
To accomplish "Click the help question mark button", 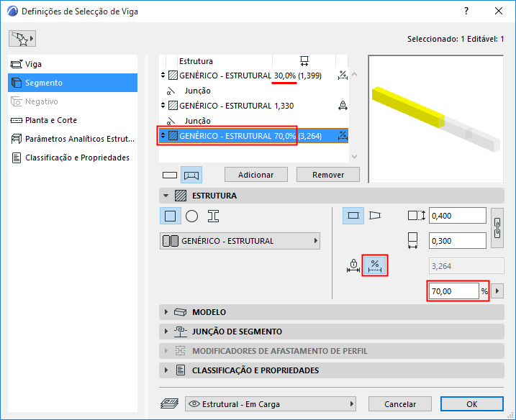I will pos(466,11).
